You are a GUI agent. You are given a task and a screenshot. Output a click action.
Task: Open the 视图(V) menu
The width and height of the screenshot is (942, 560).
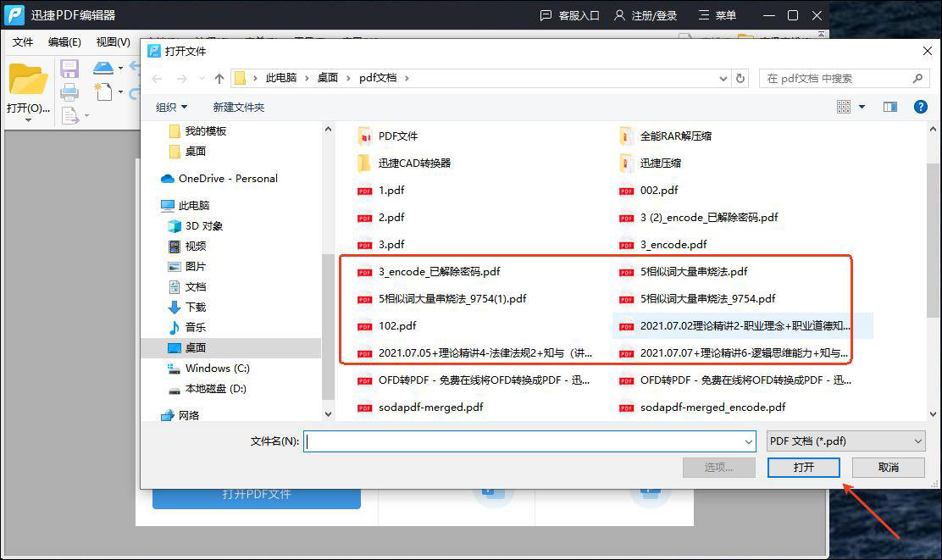[x=112, y=42]
